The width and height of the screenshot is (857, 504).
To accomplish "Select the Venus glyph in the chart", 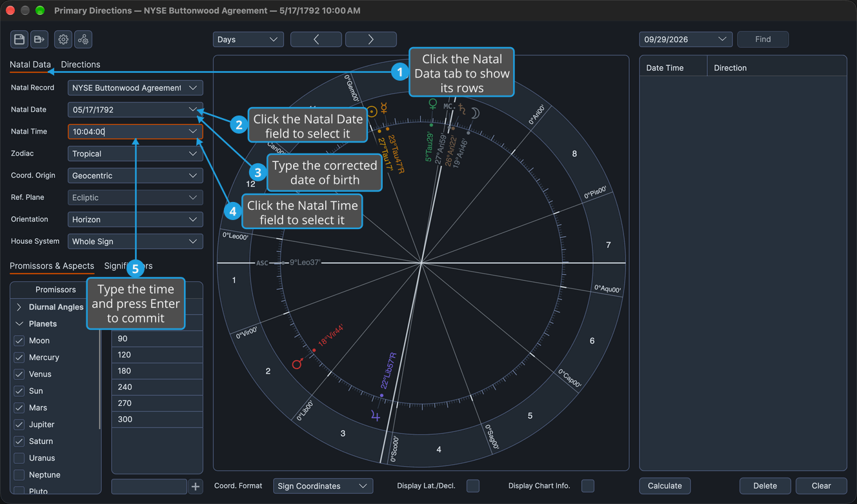I will point(433,104).
